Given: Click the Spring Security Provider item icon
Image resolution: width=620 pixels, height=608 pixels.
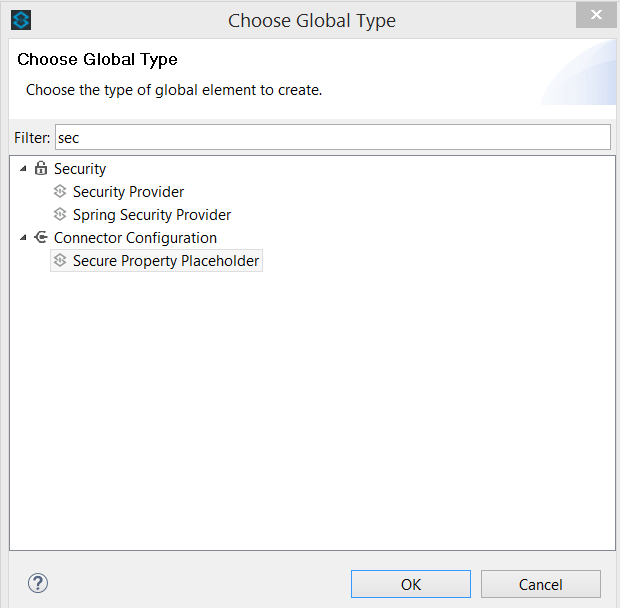Looking at the screenshot, I should 60,214.
